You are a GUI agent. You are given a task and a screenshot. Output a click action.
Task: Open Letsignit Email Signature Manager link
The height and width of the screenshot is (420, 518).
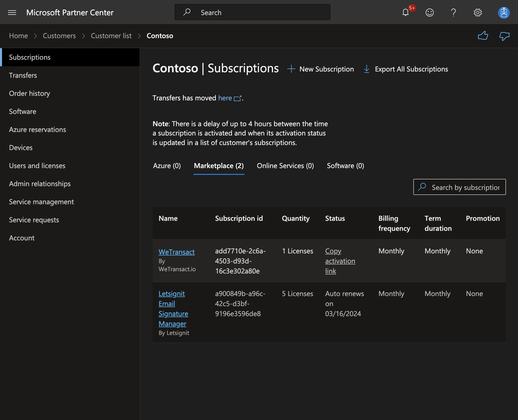pyautogui.click(x=173, y=309)
